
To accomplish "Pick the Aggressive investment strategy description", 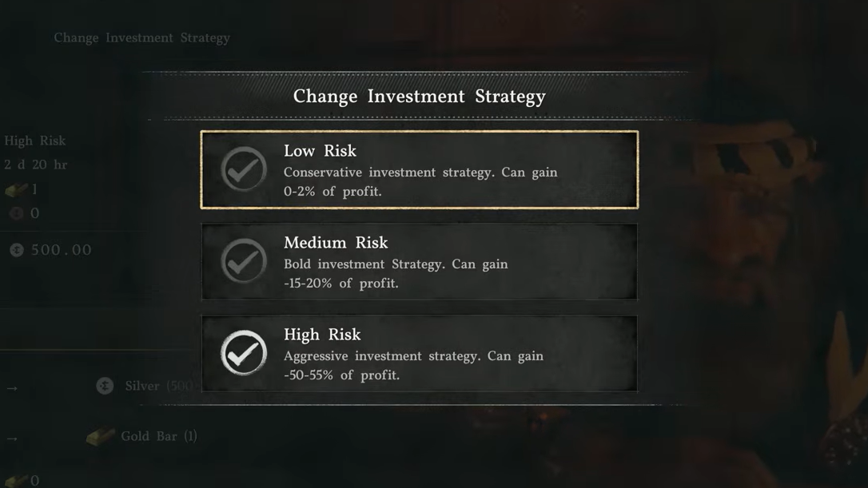I will [x=413, y=366].
